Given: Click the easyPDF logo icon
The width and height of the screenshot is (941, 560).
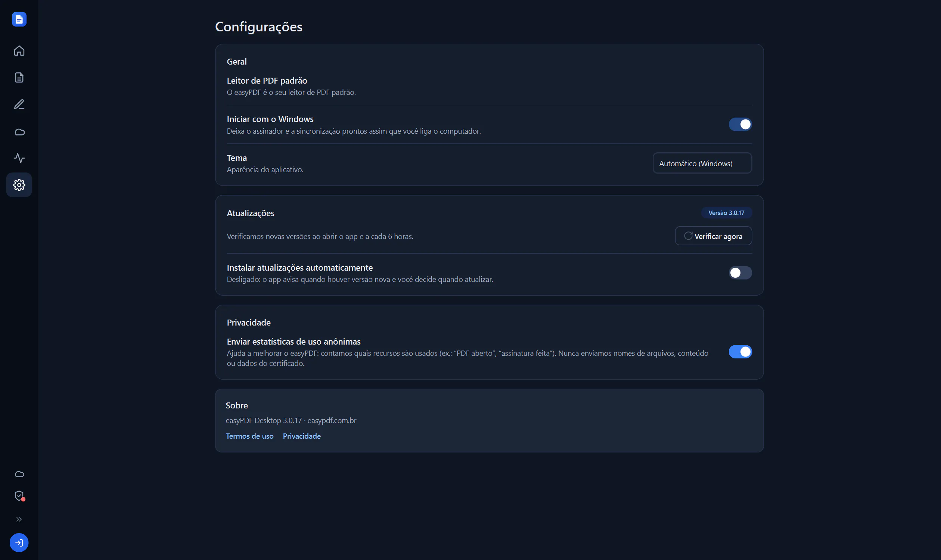Looking at the screenshot, I should point(19,19).
